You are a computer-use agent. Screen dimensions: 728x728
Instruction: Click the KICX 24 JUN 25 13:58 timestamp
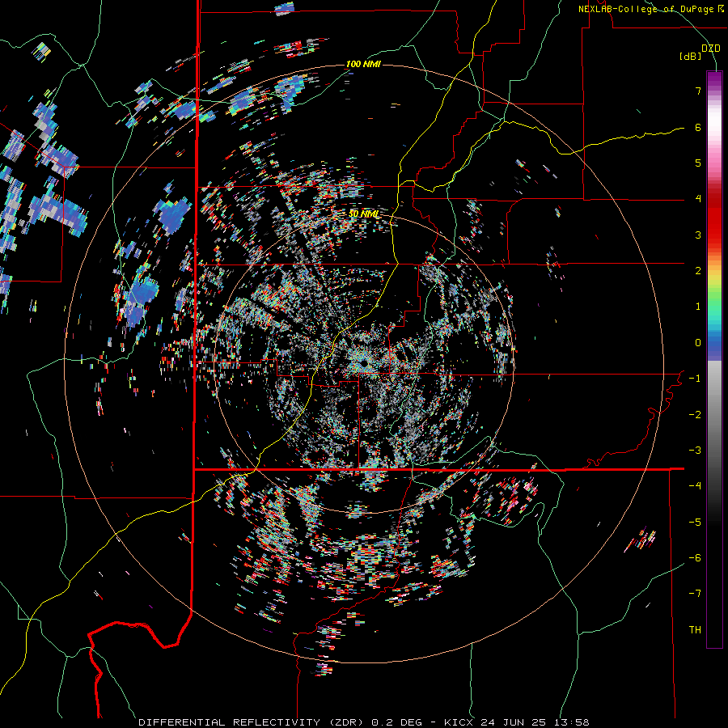[x=516, y=722]
